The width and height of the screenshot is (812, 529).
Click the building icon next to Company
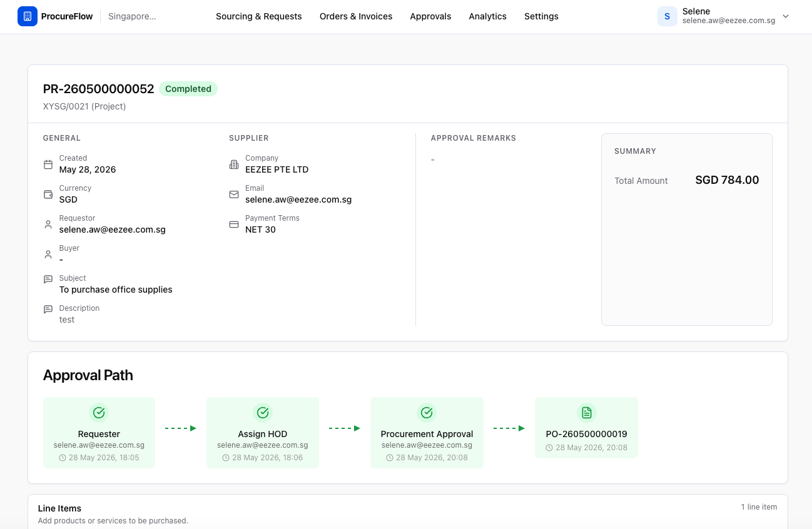click(x=234, y=164)
